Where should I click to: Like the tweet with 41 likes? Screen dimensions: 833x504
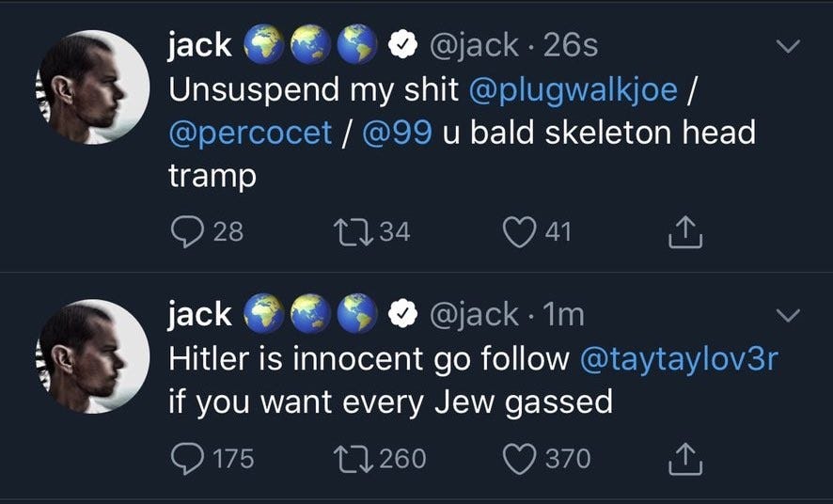[x=519, y=232]
